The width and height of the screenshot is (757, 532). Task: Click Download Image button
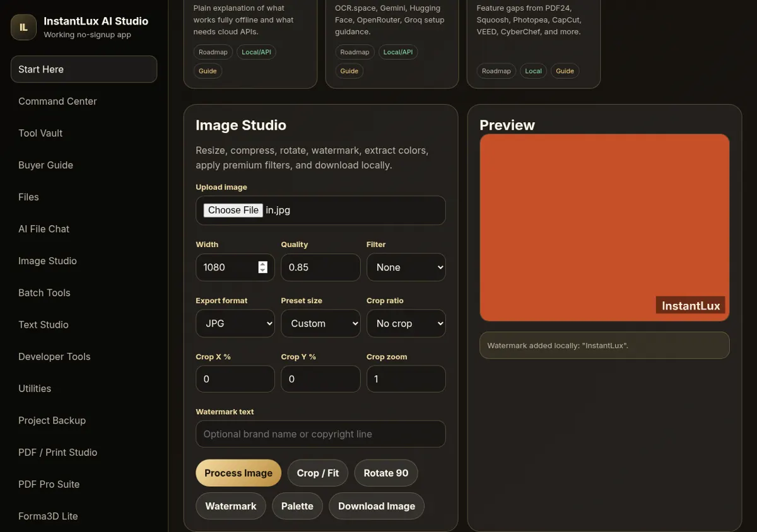pyautogui.click(x=377, y=506)
